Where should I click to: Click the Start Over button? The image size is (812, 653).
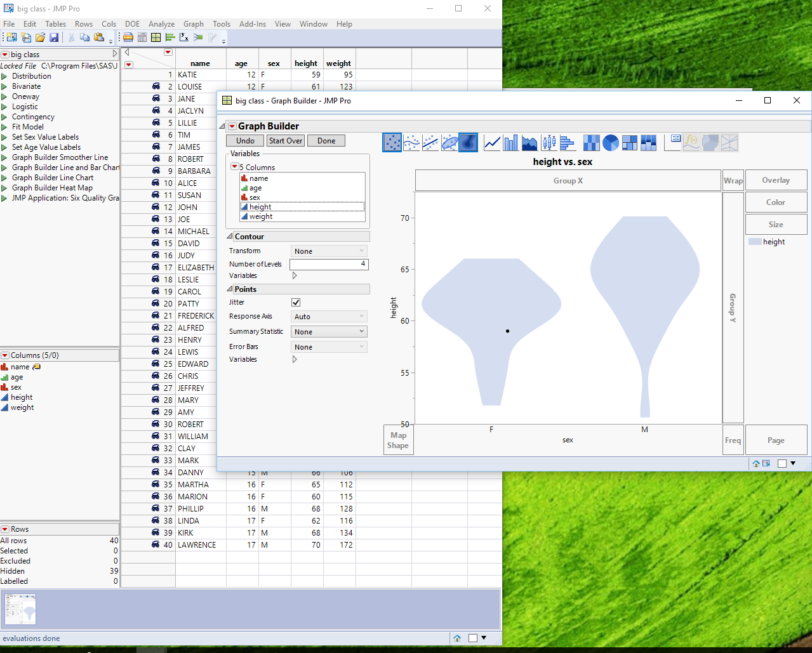pos(285,141)
